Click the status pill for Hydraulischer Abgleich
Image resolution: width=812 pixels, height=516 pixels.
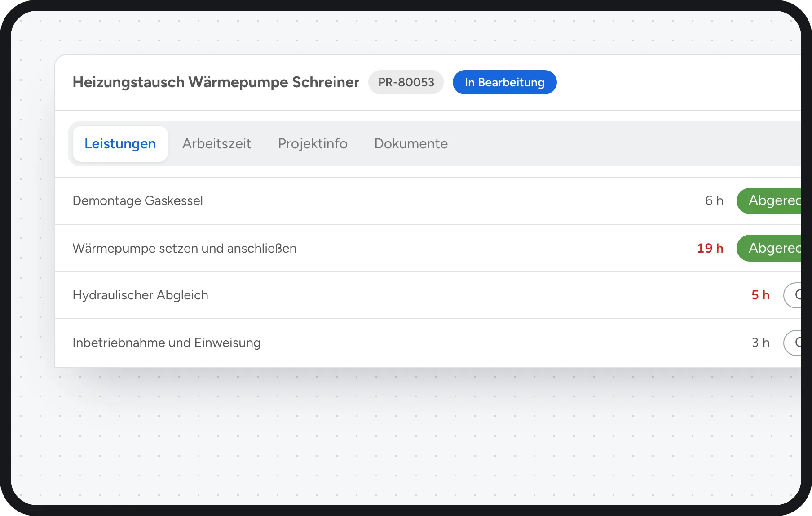[x=792, y=295]
